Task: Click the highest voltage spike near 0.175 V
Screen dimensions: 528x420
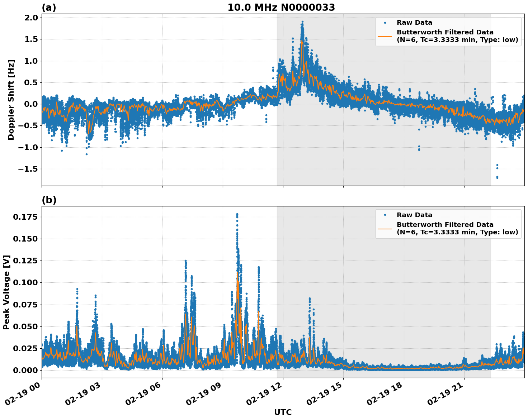Action: (x=237, y=215)
